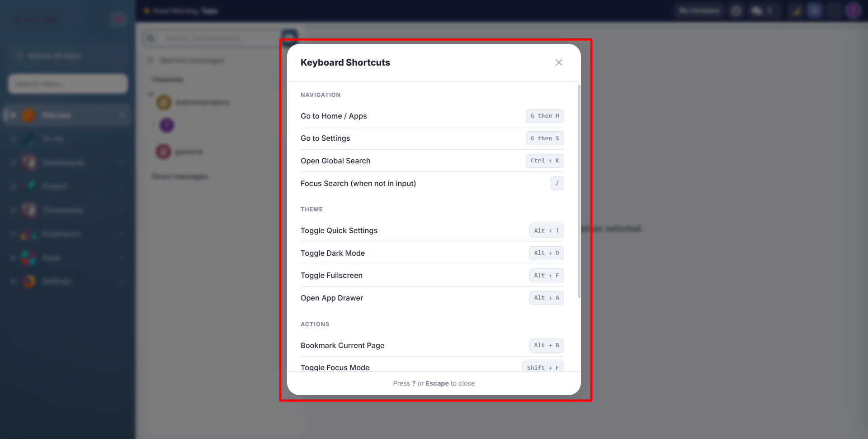Open the Timesheets app in the sidebar
This screenshot has height=439, width=868.
point(28,210)
